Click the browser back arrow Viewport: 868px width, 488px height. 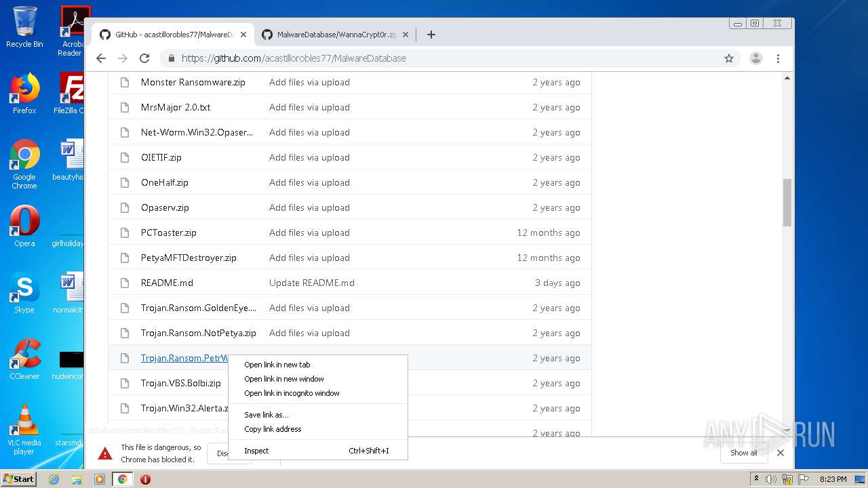(x=101, y=58)
